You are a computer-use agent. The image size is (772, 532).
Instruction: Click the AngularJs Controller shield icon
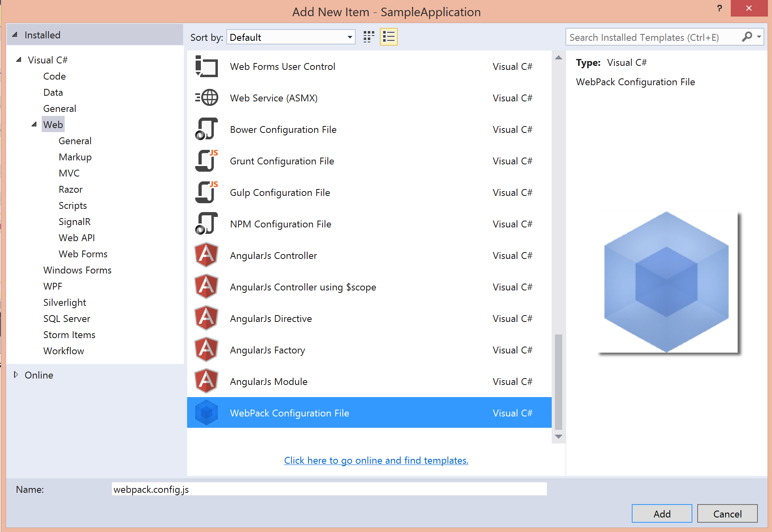[207, 255]
